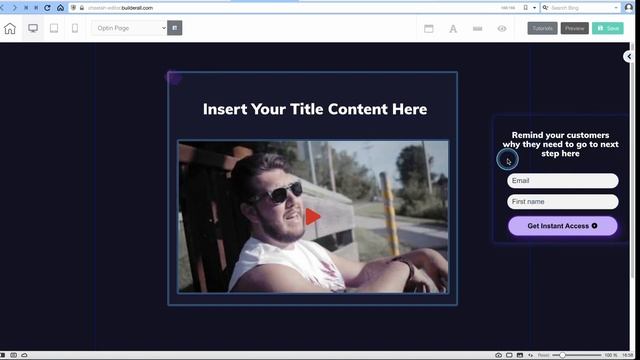Select the 'Remind your customers' text block
Screen dimensions: 640x360
[x=560, y=144]
